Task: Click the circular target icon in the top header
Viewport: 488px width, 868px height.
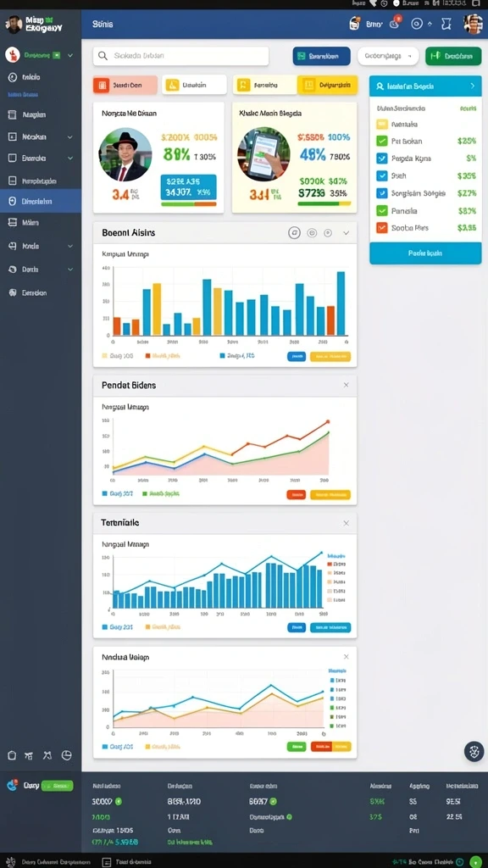Action: coord(417,24)
